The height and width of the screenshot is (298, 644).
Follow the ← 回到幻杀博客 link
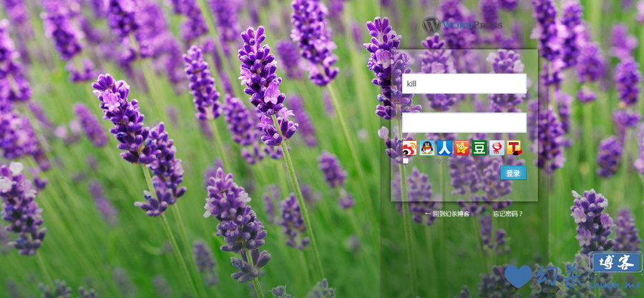tap(447, 214)
